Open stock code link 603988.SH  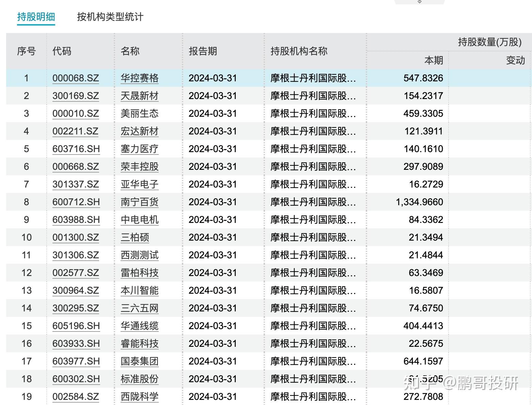(x=76, y=220)
